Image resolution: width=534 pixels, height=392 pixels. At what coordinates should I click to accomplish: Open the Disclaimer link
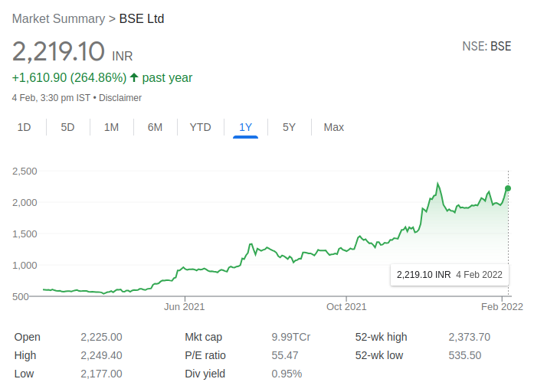point(120,98)
